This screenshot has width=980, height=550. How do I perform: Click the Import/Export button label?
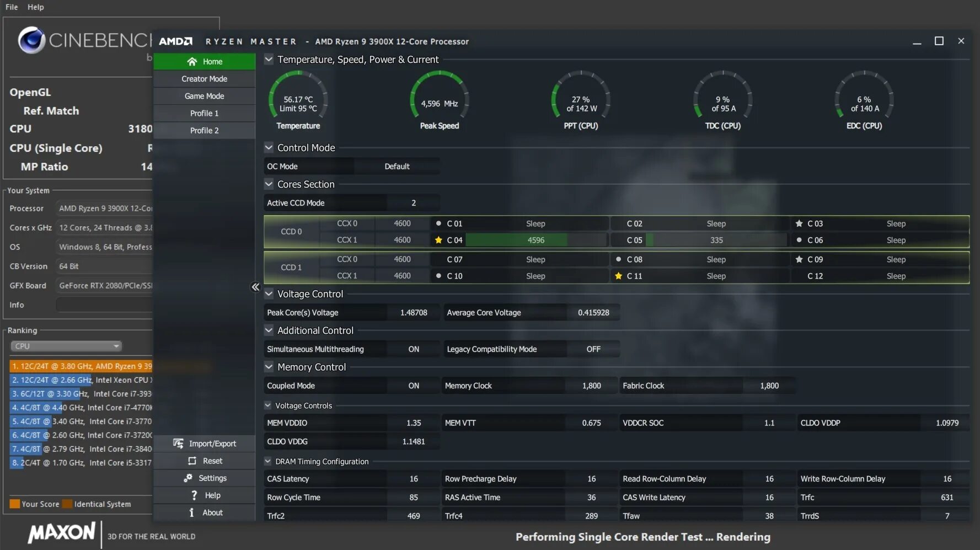click(x=212, y=444)
